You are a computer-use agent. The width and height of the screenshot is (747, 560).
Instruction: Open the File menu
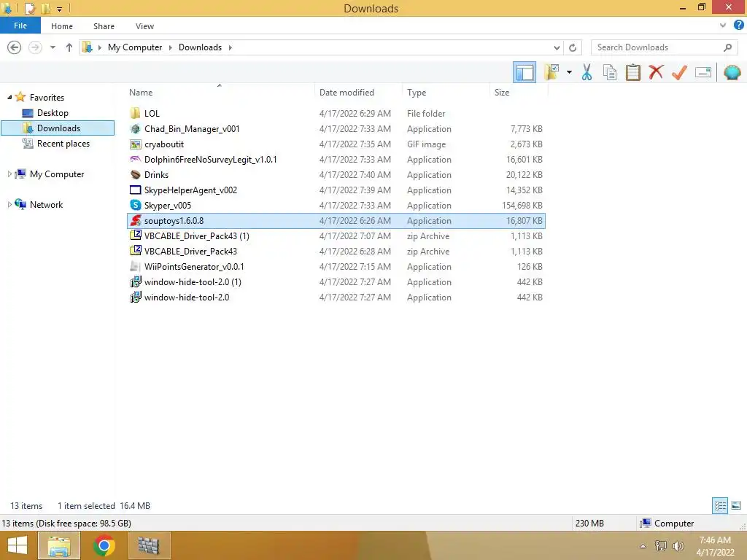click(20, 26)
